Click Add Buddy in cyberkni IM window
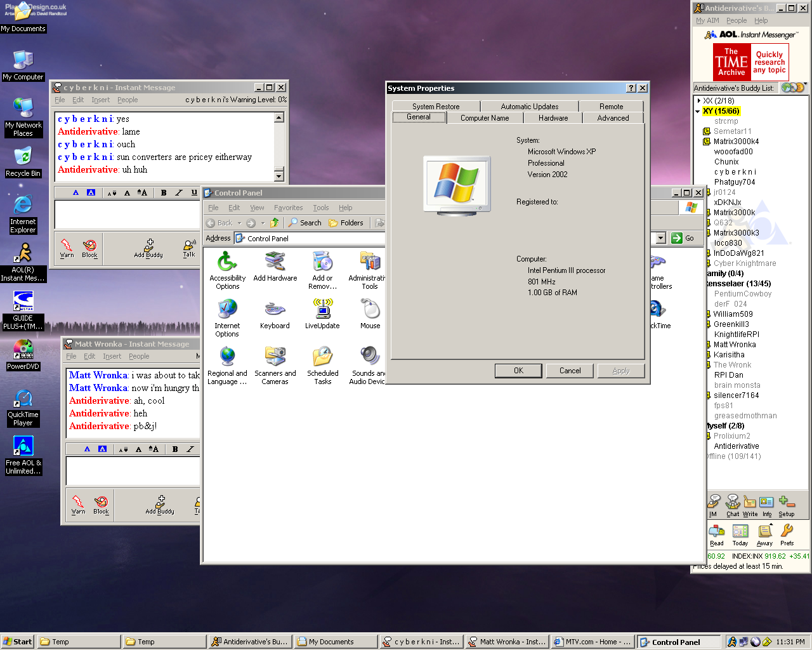 (148, 248)
